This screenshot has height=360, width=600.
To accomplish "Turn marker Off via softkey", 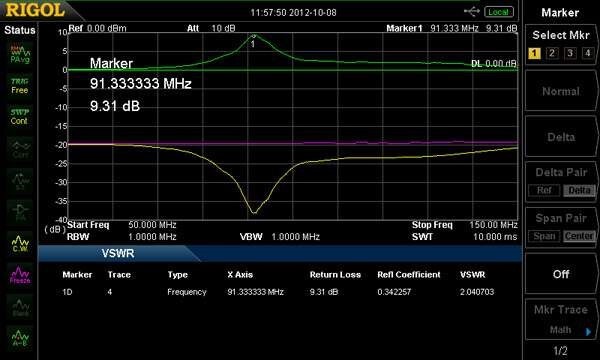I will click(561, 274).
